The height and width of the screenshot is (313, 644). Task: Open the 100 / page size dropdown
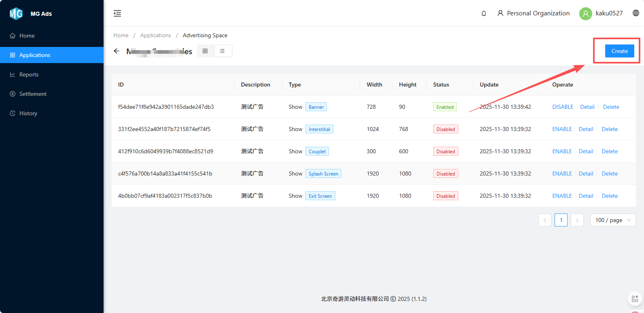pyautogui.click(x=612, y=220)
